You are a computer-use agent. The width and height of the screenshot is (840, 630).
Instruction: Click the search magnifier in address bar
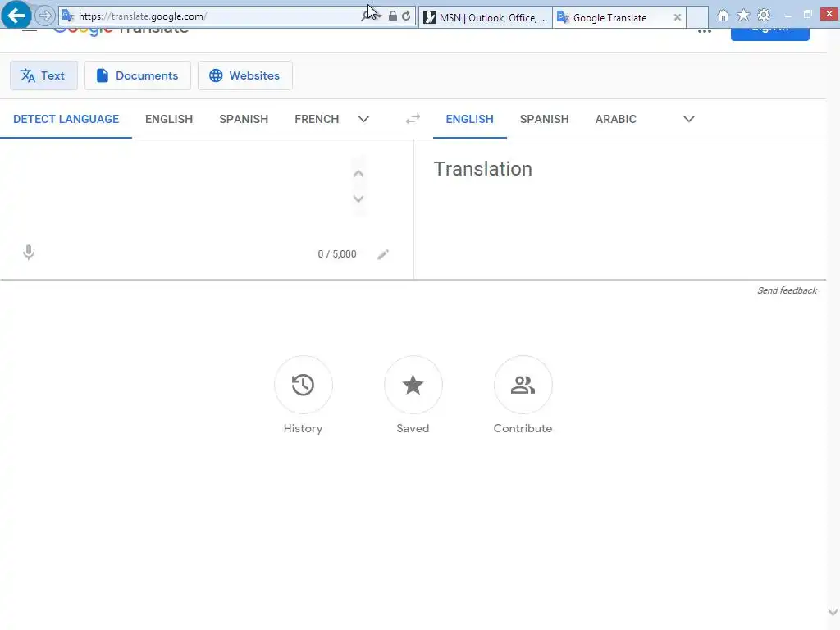point(367,16)
